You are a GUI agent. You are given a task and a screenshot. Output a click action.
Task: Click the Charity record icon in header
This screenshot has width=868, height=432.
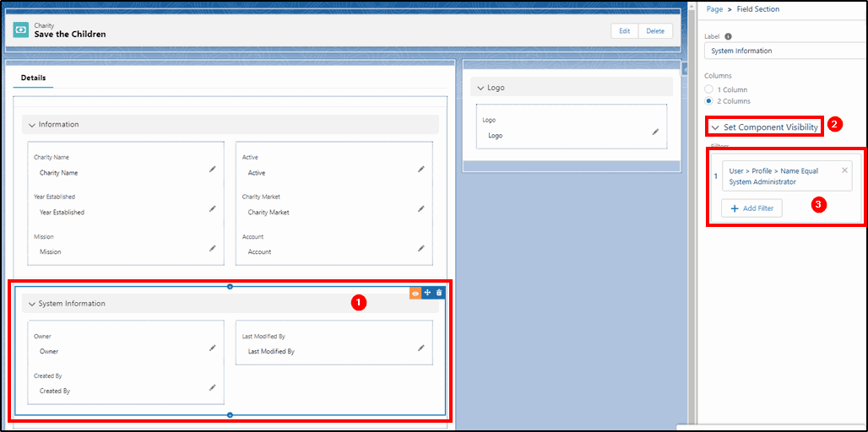point(21,30)
